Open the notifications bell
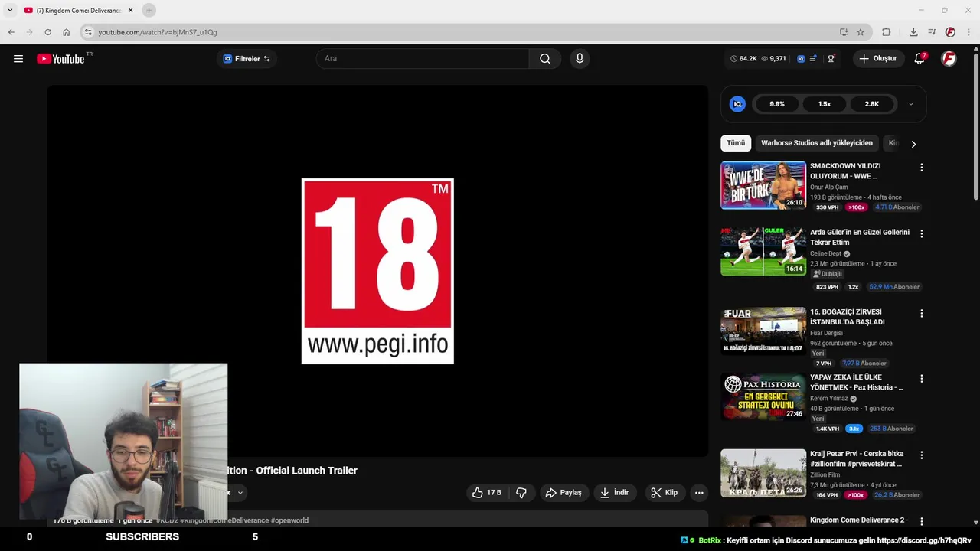 (x=920, y=59)
